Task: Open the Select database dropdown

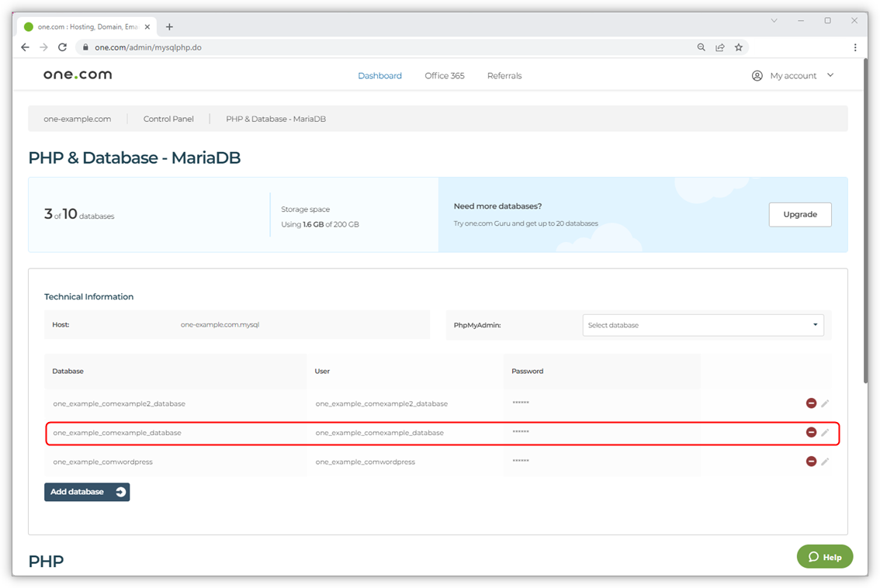Action: pos(702,325)
